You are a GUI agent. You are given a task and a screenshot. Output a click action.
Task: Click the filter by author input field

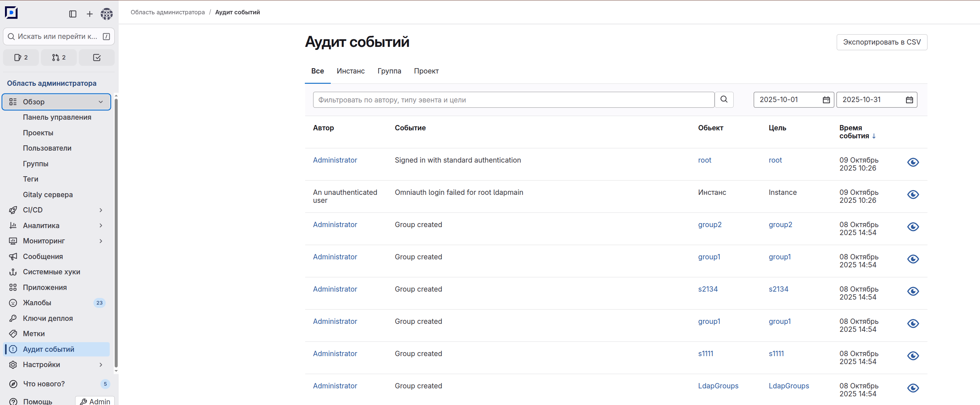pyautogui.click(x=513, y=100)
